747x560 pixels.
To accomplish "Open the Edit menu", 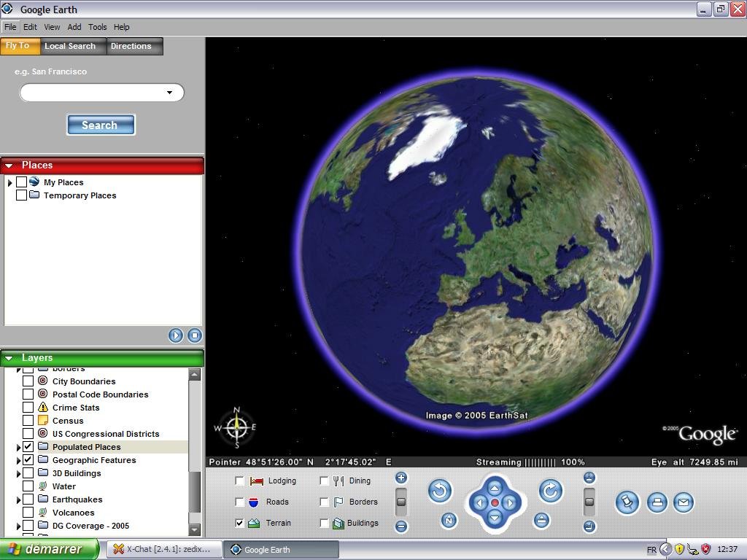I will click(30, 27).
